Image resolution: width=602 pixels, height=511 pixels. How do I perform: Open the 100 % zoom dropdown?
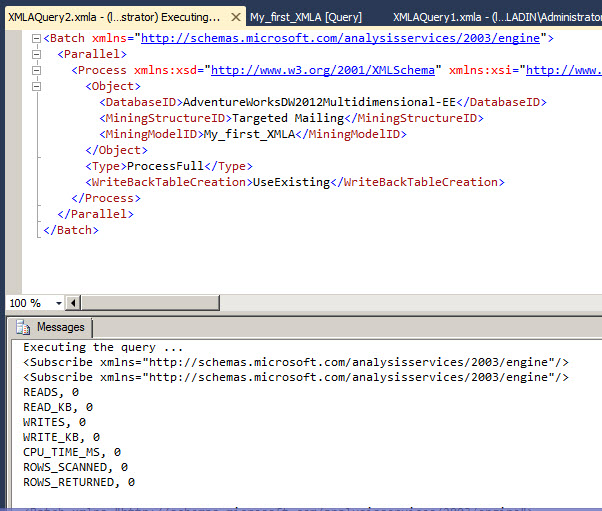click(x=58, y=303)
